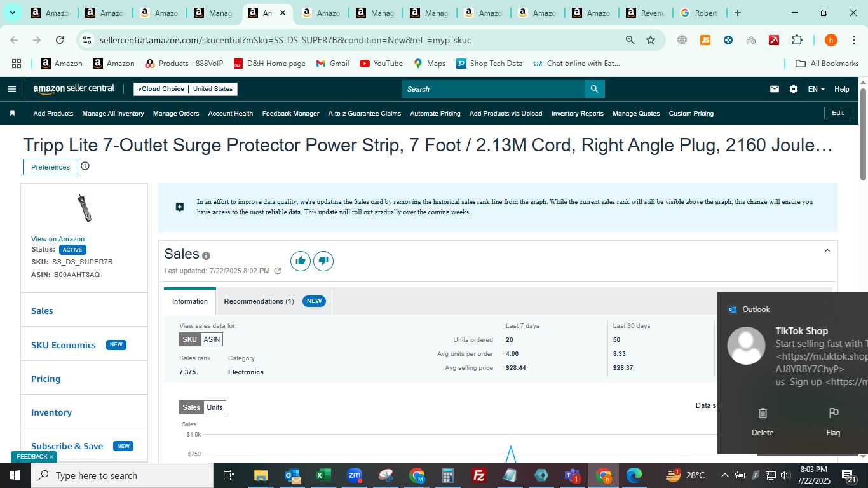Click the info icon next to Preferences

pos(85,166)
